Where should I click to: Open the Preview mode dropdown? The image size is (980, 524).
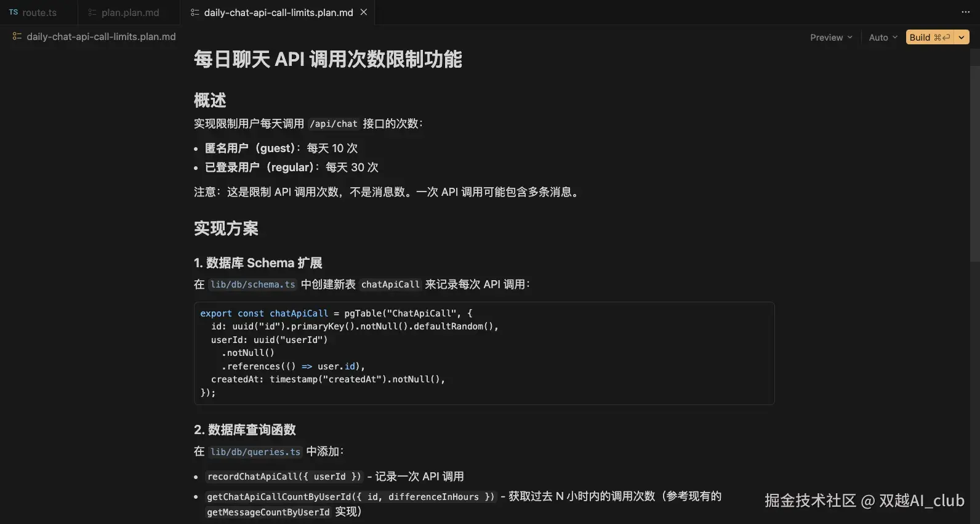coord(831,38)
